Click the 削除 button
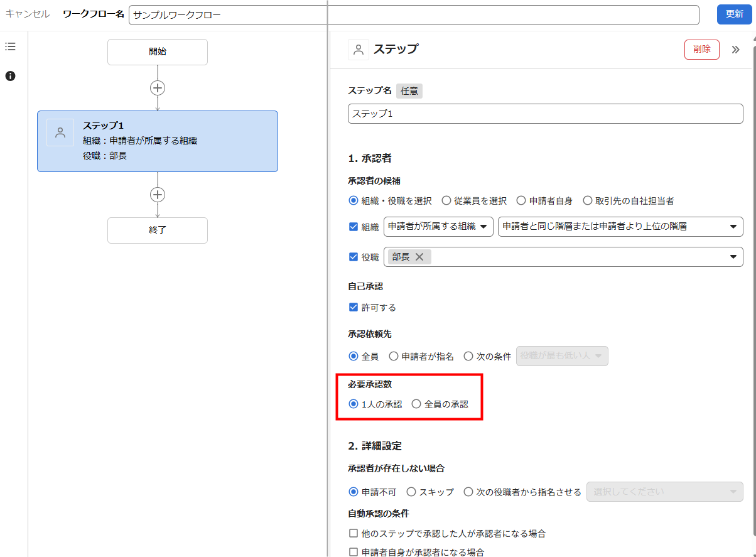756x557 pixels. [701, 50]
